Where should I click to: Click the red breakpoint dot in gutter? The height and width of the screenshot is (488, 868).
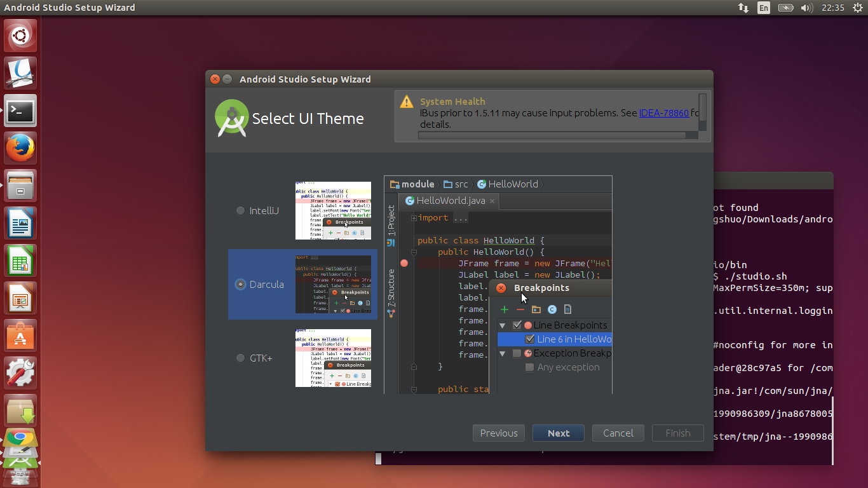[x=404, y=263]
